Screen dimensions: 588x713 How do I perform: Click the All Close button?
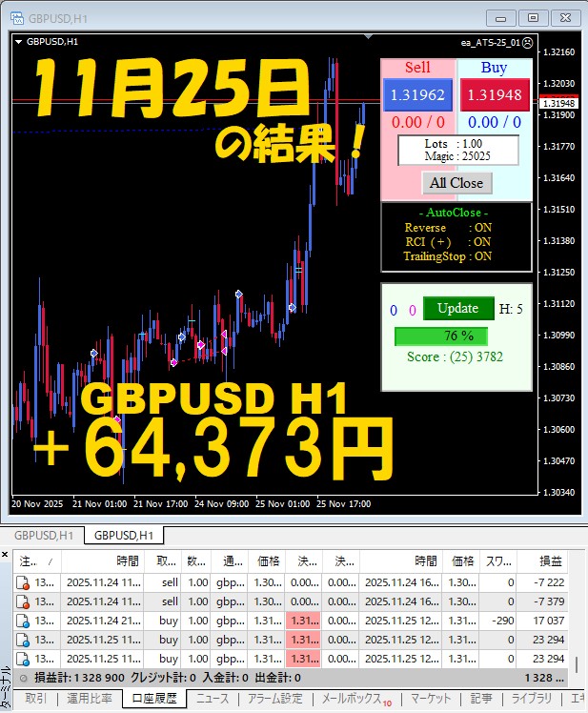click(x=456, y=183)
